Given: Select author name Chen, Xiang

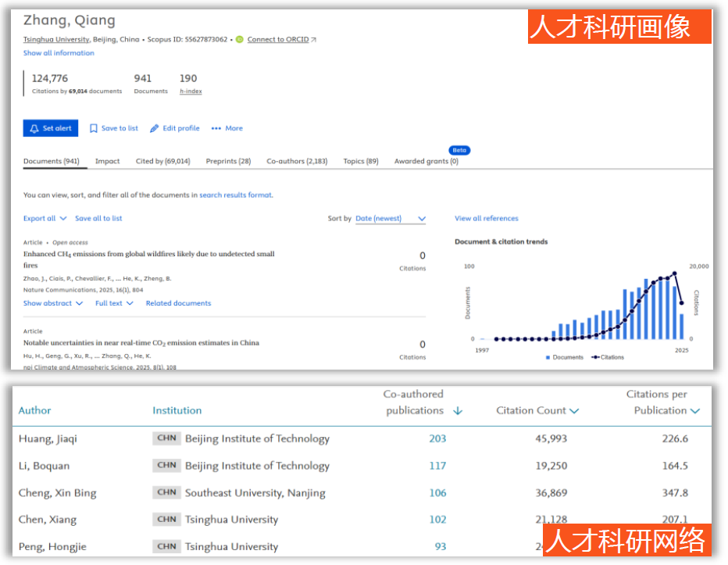Looking at the screenshot, I should coord(48,520).
